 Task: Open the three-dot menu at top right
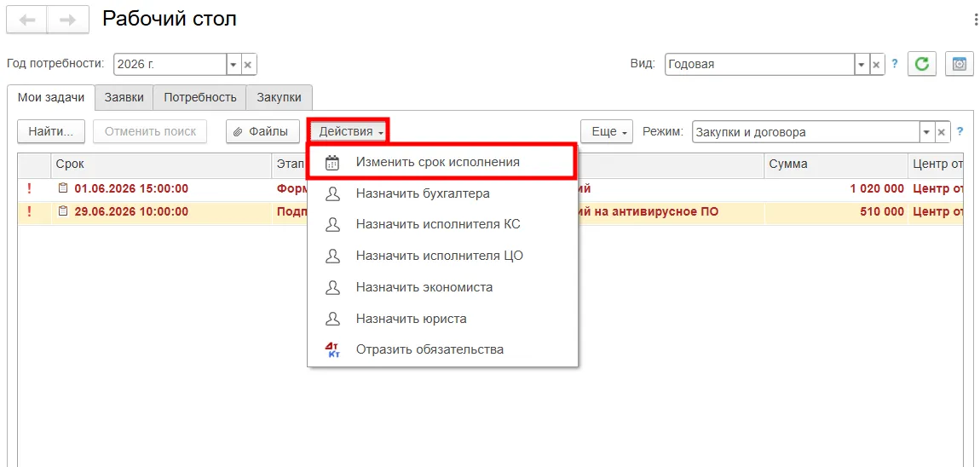[976, 20]
